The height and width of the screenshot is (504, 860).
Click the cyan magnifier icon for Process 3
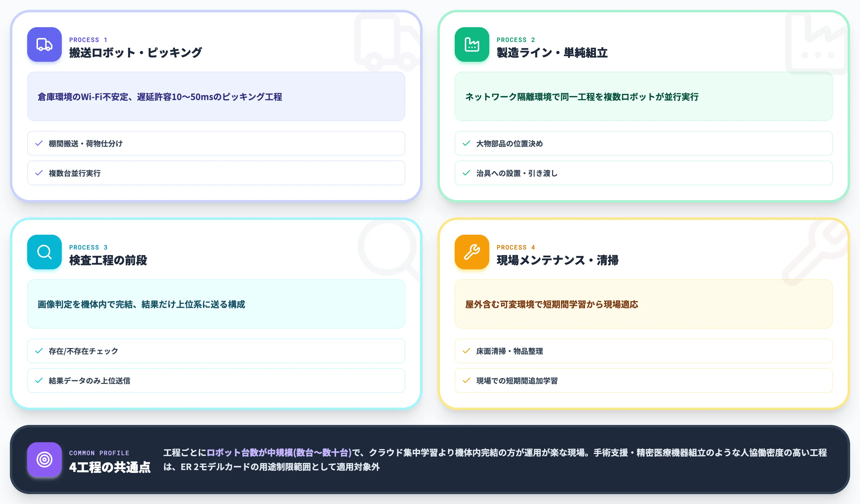44,252
